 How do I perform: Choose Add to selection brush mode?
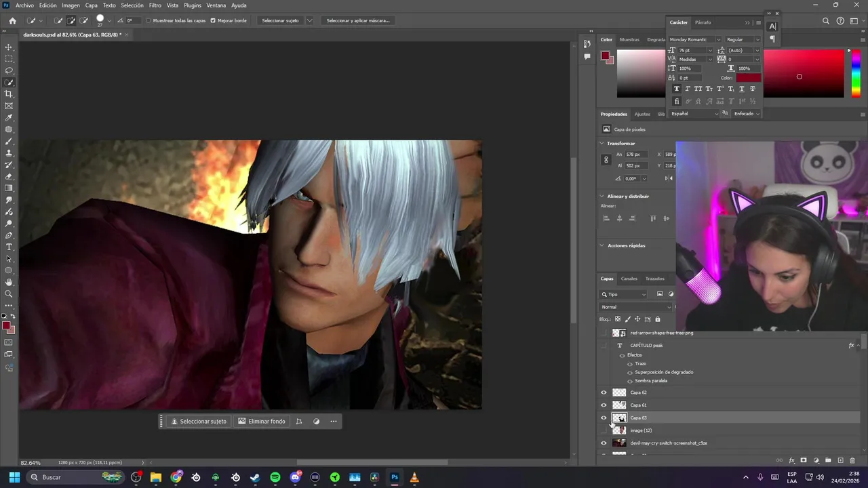71,21
